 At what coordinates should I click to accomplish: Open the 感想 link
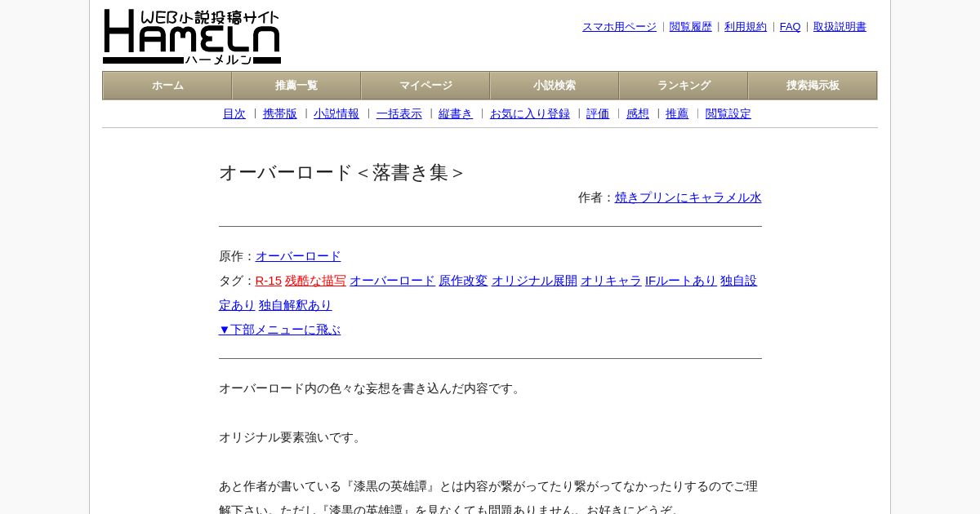638,114
